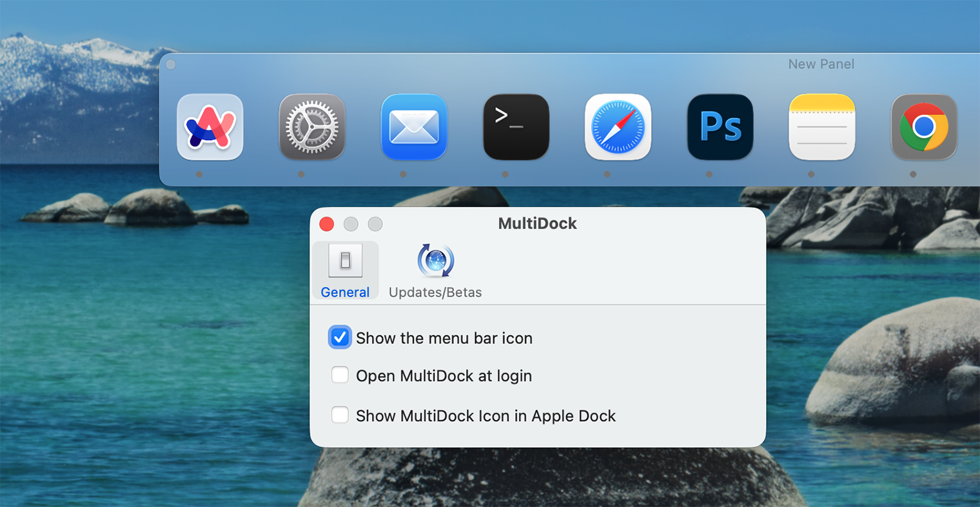Open Safari from the dock panel
Viewport: 980px width, 507px height.
618,127
